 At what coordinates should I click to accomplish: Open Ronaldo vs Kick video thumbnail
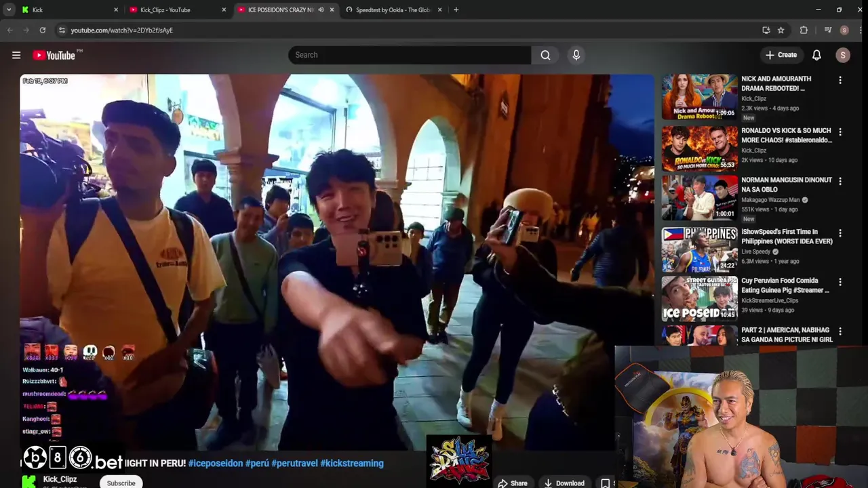click(699, 148)
